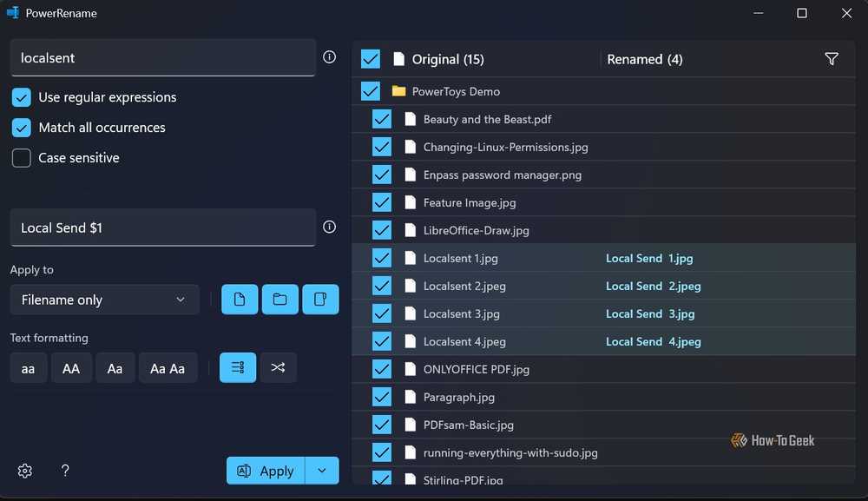
Task: Select the PDFsam-Basic.jpg file name
Action: coord(469,425)
